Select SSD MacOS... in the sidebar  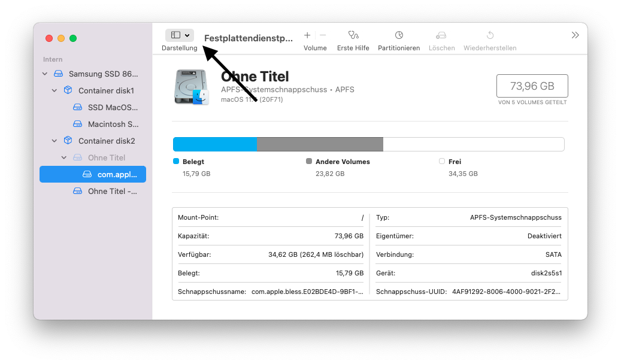(93, 107)
